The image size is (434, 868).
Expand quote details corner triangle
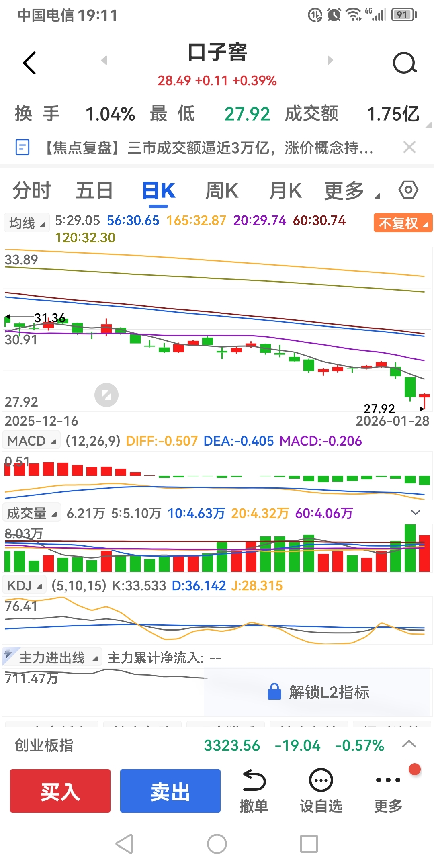pos(428,125)
